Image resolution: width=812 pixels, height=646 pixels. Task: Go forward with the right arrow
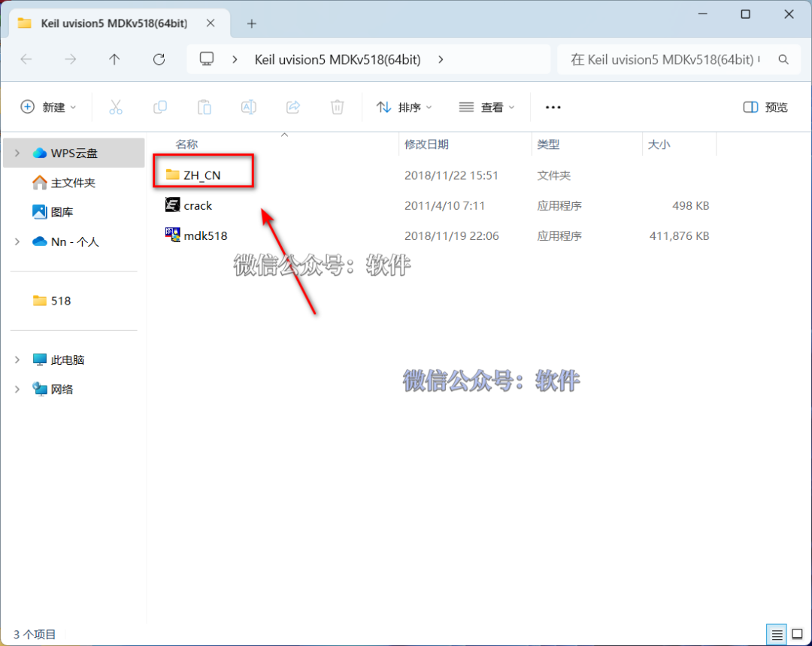tap(71, 59)
